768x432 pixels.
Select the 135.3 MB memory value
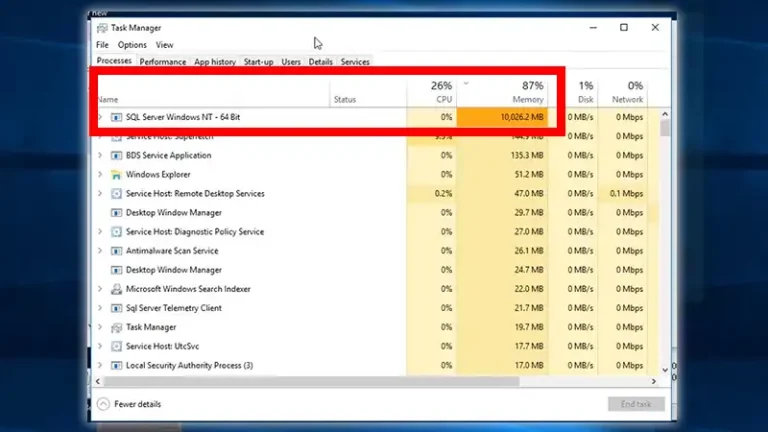(527, 155)
